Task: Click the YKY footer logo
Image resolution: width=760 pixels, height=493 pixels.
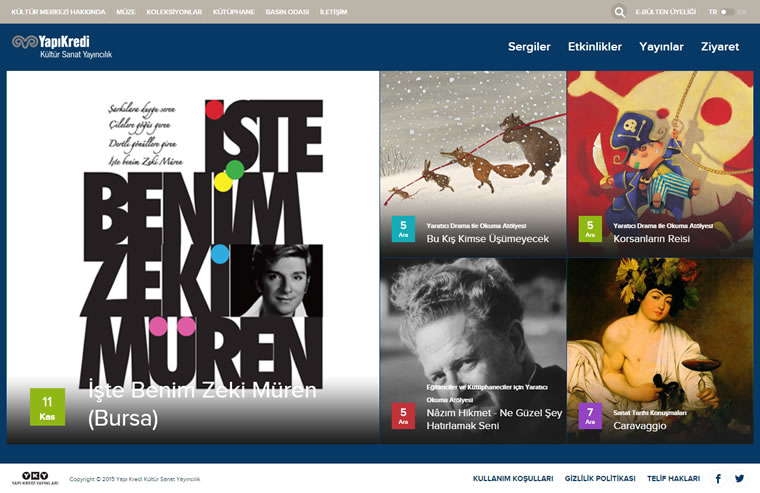Action: [x=35, y=478]
